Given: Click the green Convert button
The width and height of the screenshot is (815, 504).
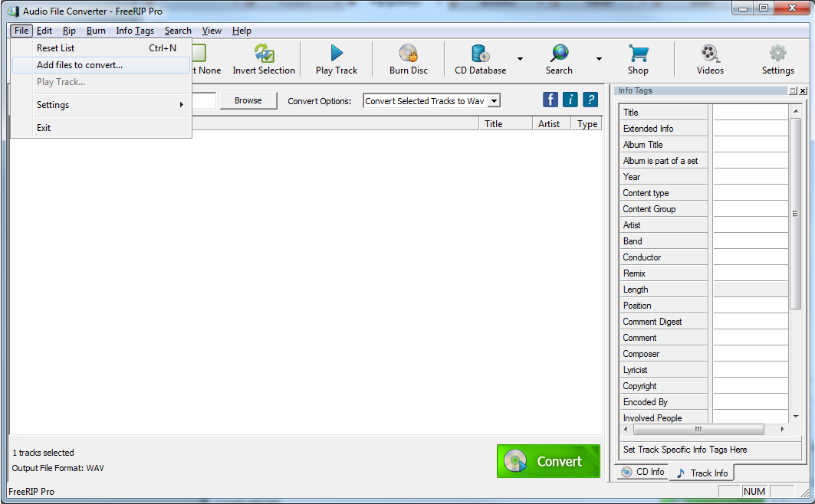Looking at the screenshot, I should (548, 461).
